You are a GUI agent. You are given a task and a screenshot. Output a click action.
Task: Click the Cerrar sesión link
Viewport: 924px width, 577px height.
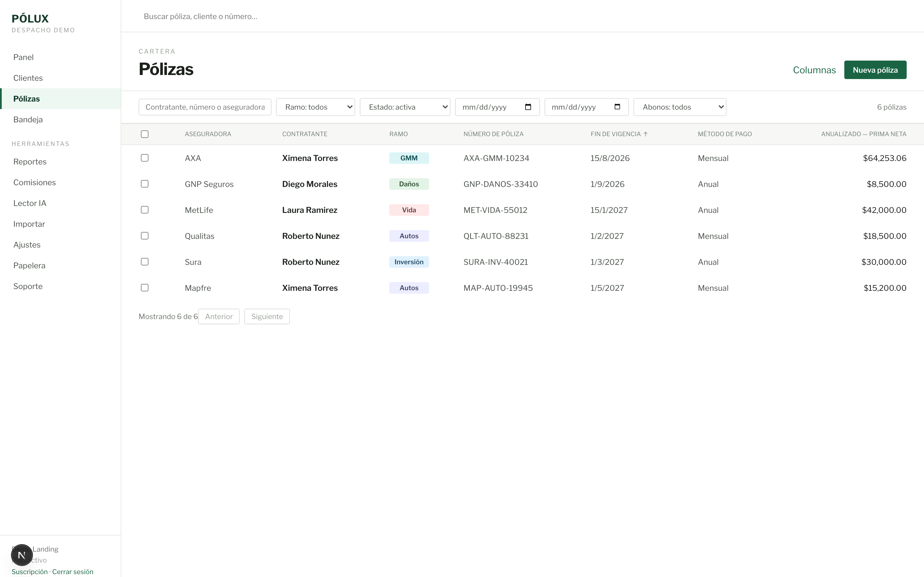click(72, 571)
